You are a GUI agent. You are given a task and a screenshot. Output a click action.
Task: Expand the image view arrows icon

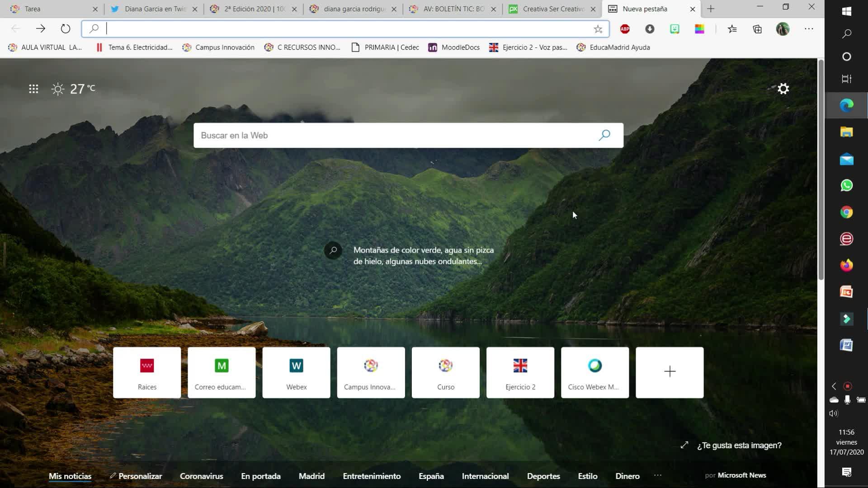coord(684,445)
